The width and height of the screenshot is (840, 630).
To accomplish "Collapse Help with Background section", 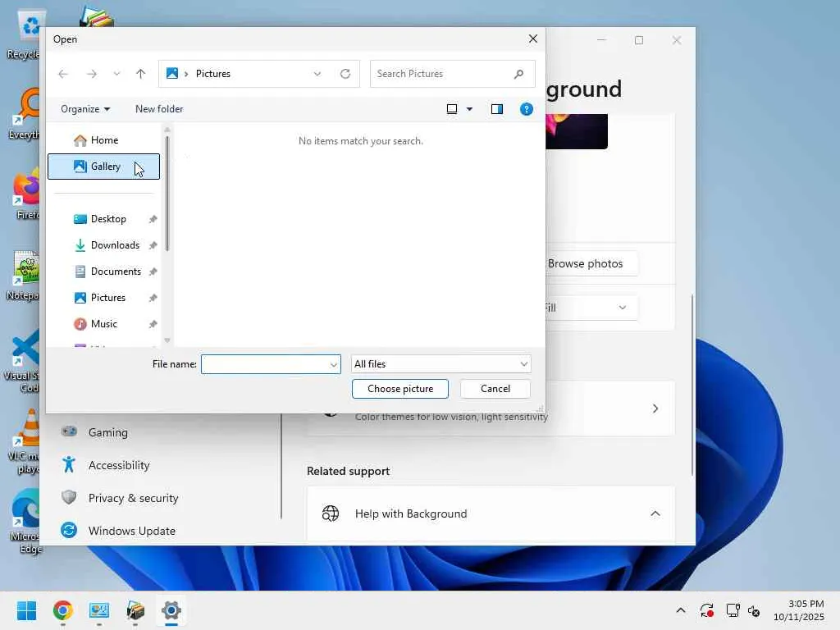I will pyautogui.click(x=655, y=514).
